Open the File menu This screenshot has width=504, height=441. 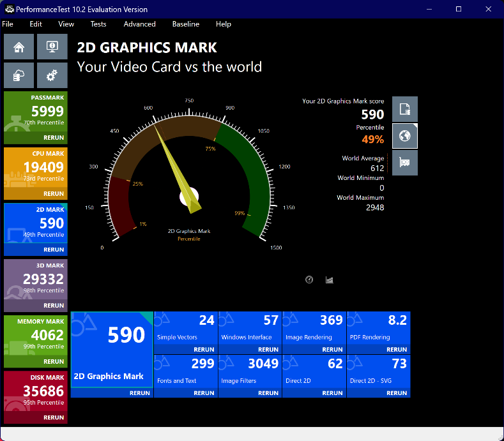(x=8, y=24)
